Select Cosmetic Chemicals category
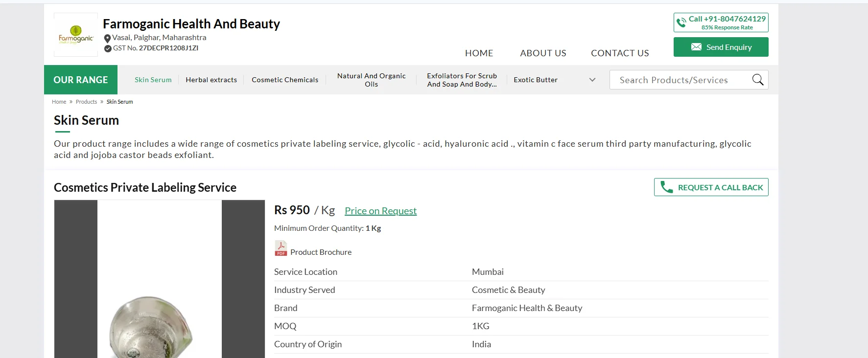This screenshot has height=358, width=868. (285, 80)
